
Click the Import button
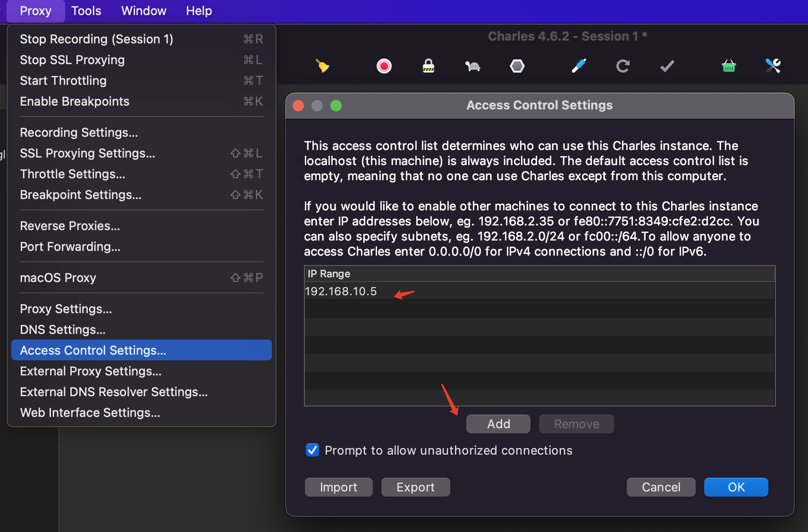point(339,487)
